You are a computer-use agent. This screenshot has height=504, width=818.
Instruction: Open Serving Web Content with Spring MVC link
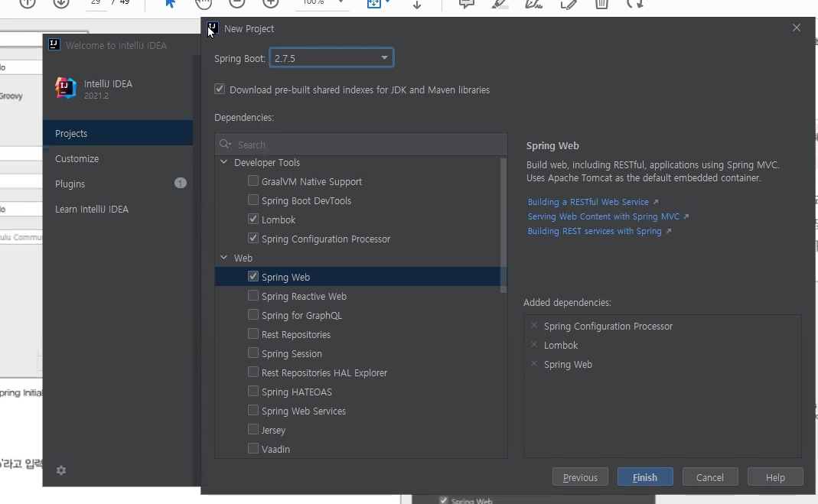point(604,216)
